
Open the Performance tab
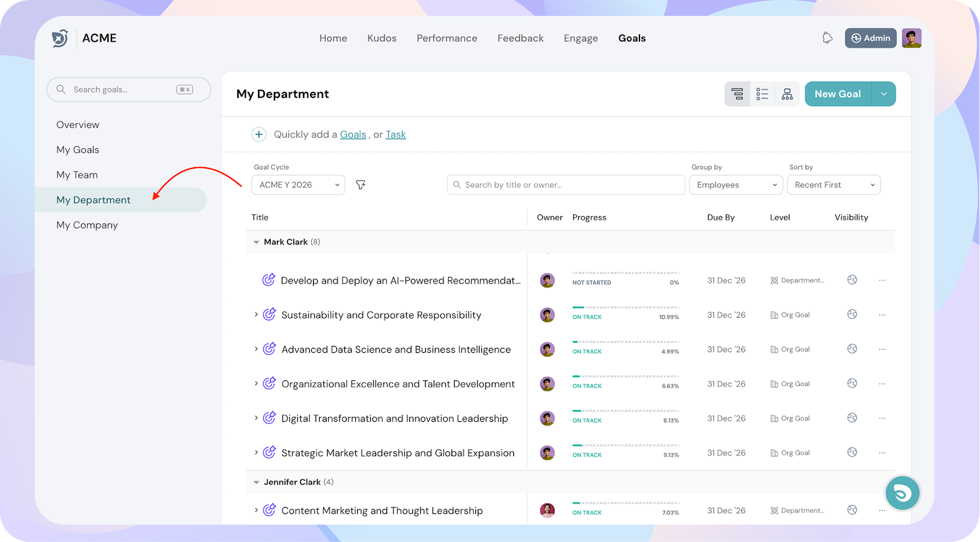(447, 38)
